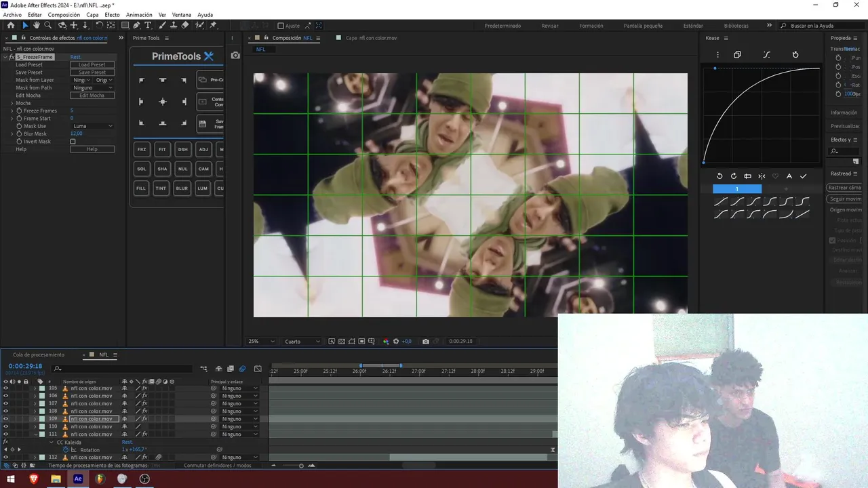The height and width of the screenshot is (488, 868).
Task: Enable the Invert Mask checkbox
Action: [73, 142]
